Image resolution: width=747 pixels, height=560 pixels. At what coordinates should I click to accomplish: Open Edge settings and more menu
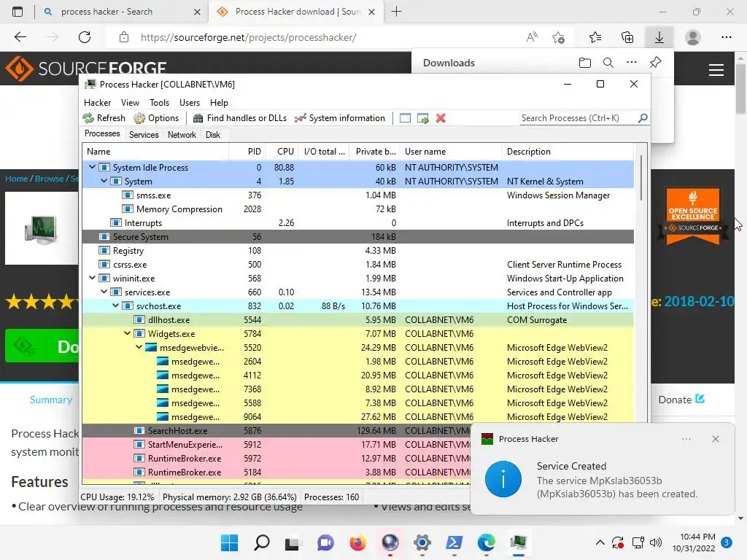(726, 37)
